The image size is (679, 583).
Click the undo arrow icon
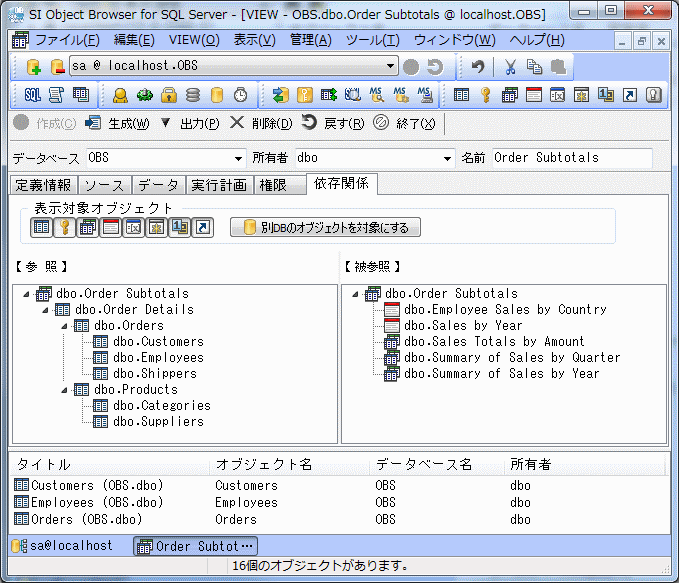pyautogui.click(x=478, y=67)
